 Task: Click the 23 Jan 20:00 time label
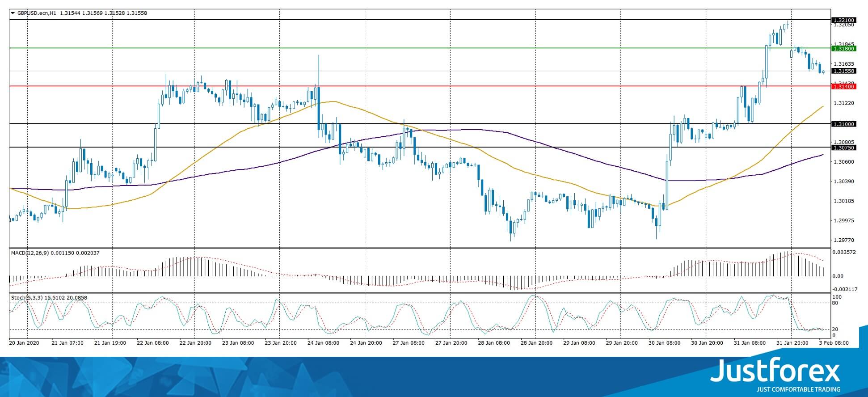[x=281, y=343]
